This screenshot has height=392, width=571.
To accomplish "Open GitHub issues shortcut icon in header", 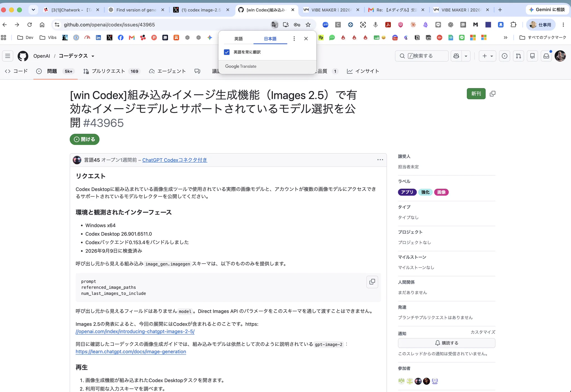I will pos(504,56).
